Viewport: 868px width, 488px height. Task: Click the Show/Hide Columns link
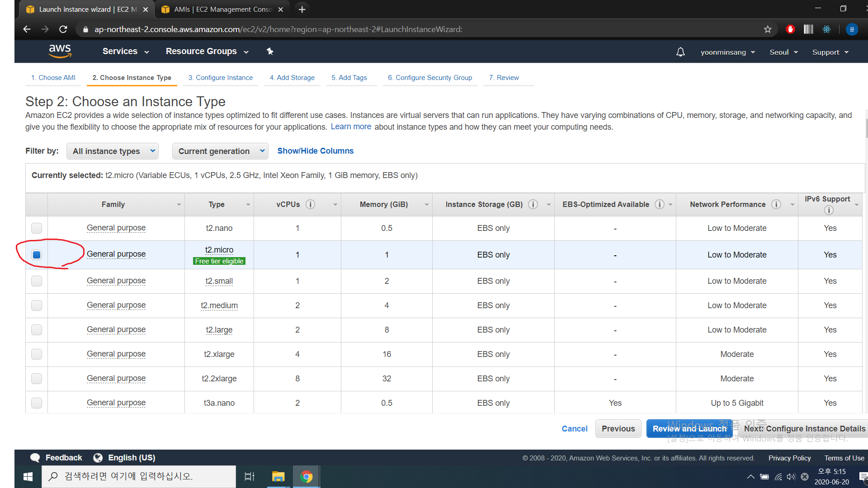point(315,151)
